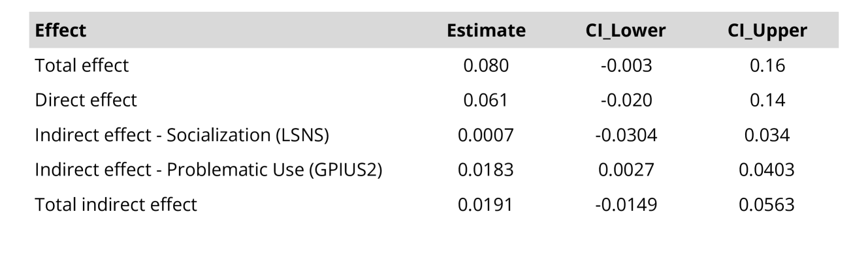
Task: Select the Total indirect effect row label
Action: (116, 204)
